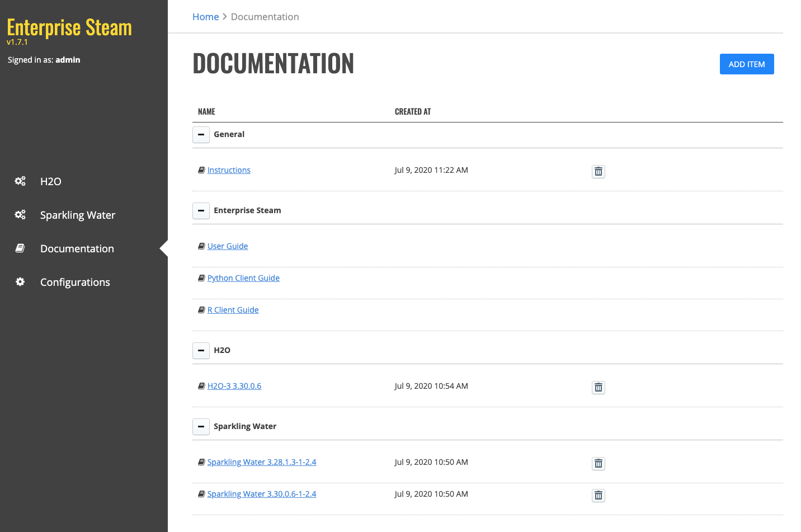The height and width of the screenshot is (532, 801).
Task: Click book icon beside Python Client Guide
Action: pyautogui.click(x=201, y=278)
